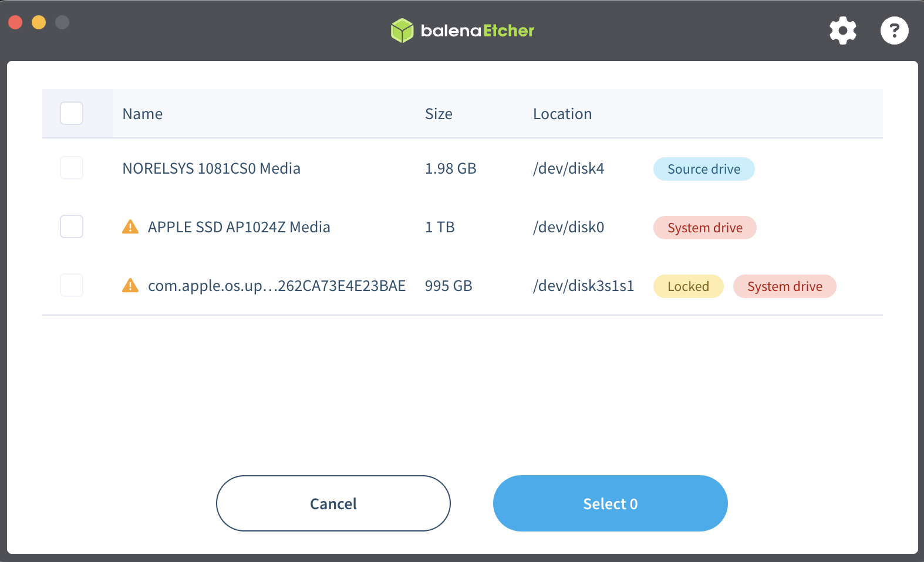The width and height of the screenshot is (924, 562).
Task: Check the com.apple.os.up drive checkbox
Action: click(x=72, y=285)
